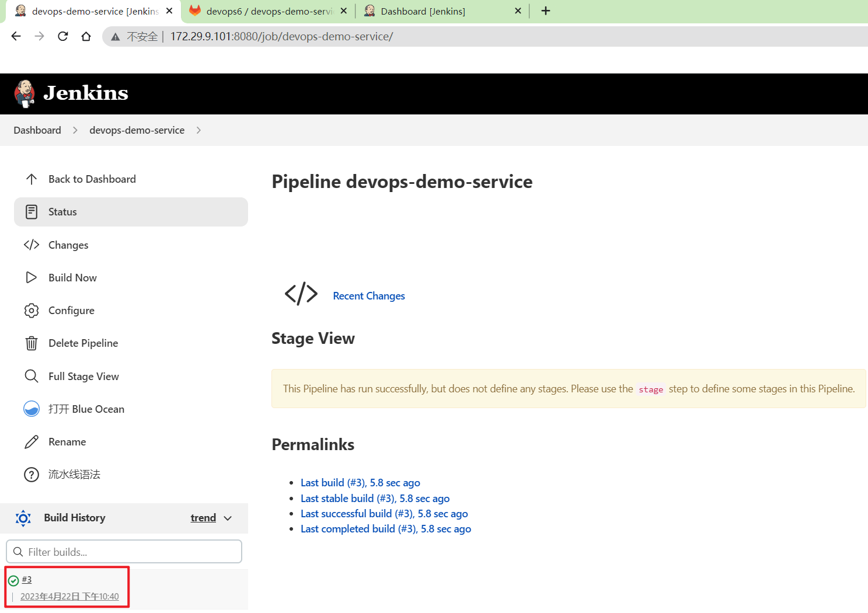The height and width of the screenshot is (613, 868).
Task: Click the Jenkins butler logo icon
Action: [25, 94]
